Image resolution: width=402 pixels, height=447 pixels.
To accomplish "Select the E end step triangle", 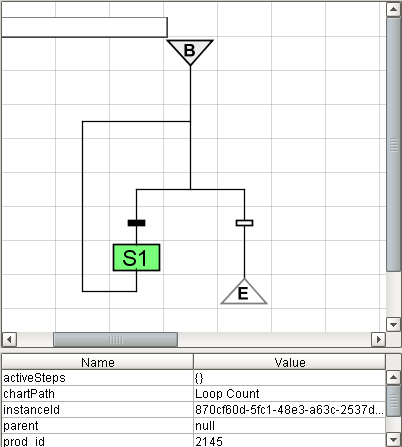I will point(244,292).
